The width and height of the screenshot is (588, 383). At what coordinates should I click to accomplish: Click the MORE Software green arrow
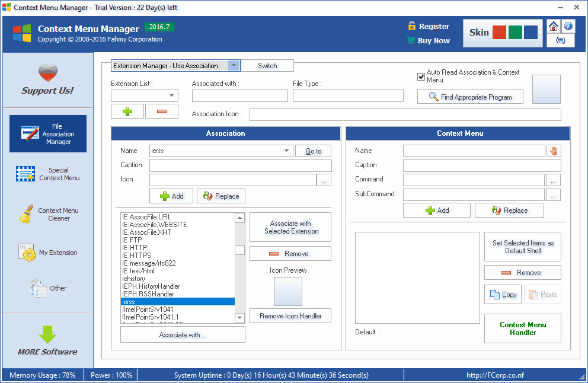point(47,334)
